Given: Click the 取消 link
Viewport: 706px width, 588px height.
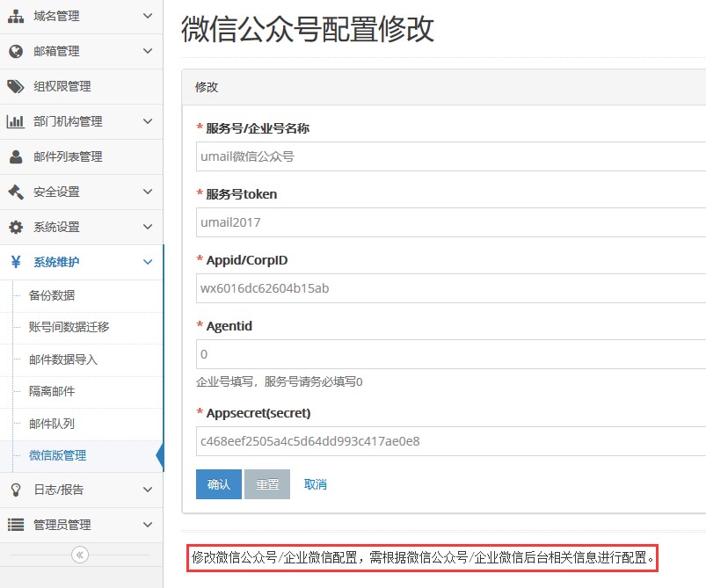Looking at the screenshot, I should tap(315, 484).
